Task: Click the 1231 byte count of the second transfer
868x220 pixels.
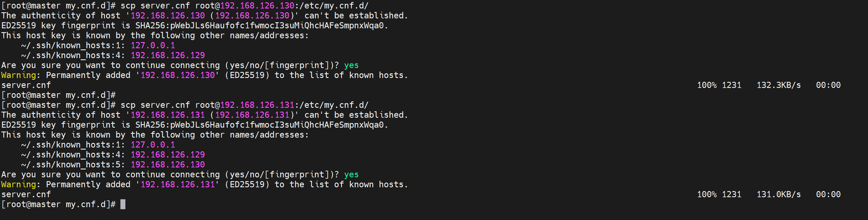Action: 731,194
